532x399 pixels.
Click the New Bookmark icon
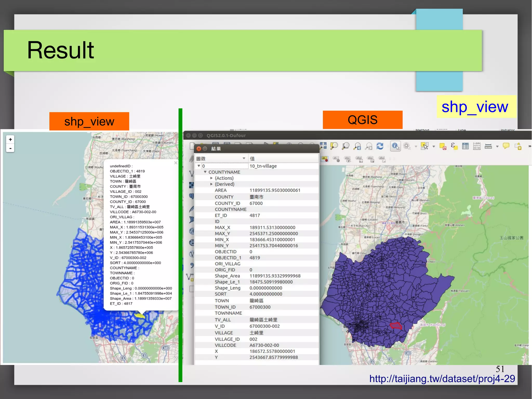pos(518,146)
